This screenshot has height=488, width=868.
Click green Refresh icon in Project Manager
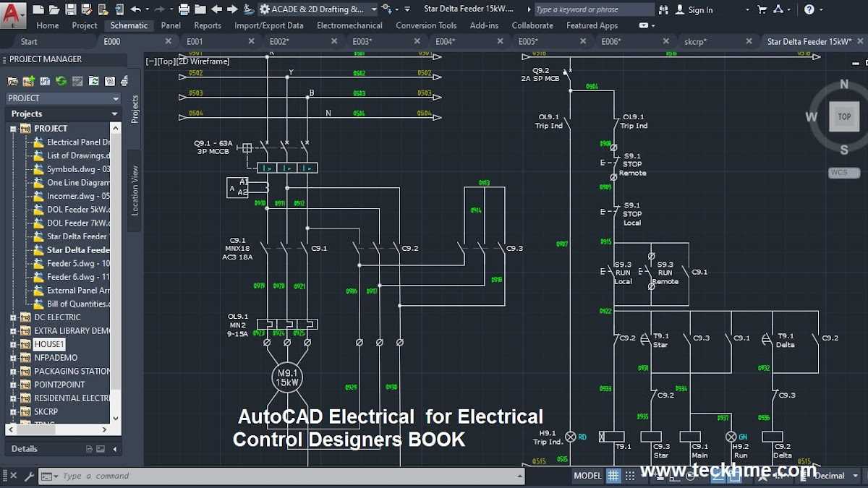click(x=61, y=81)
